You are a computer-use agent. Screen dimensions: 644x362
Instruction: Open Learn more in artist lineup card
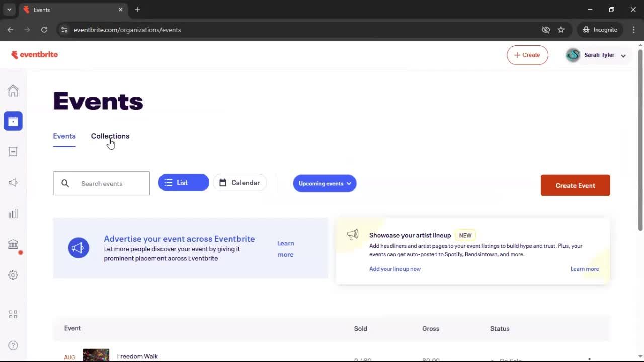pos(585,269)
